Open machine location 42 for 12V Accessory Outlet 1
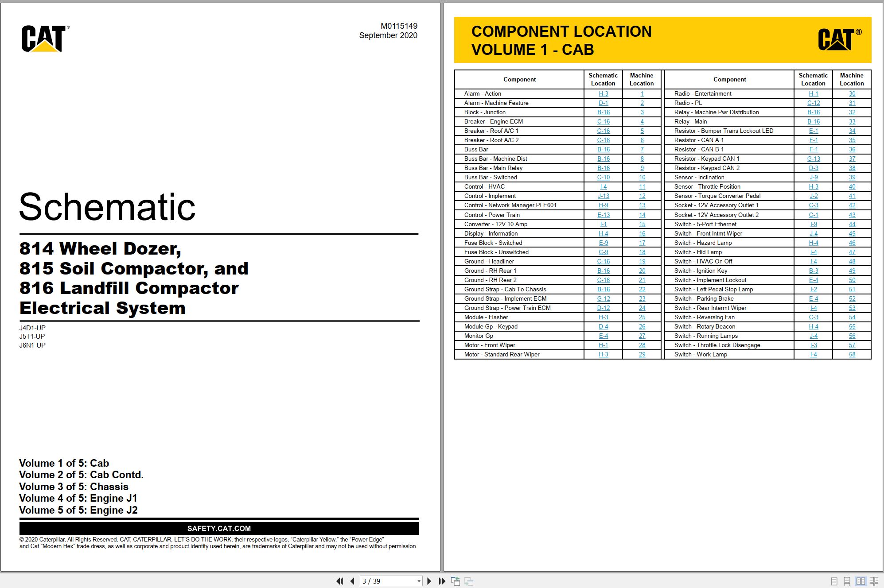The width and height of the screenshot is (884, 588). (852, 205)
